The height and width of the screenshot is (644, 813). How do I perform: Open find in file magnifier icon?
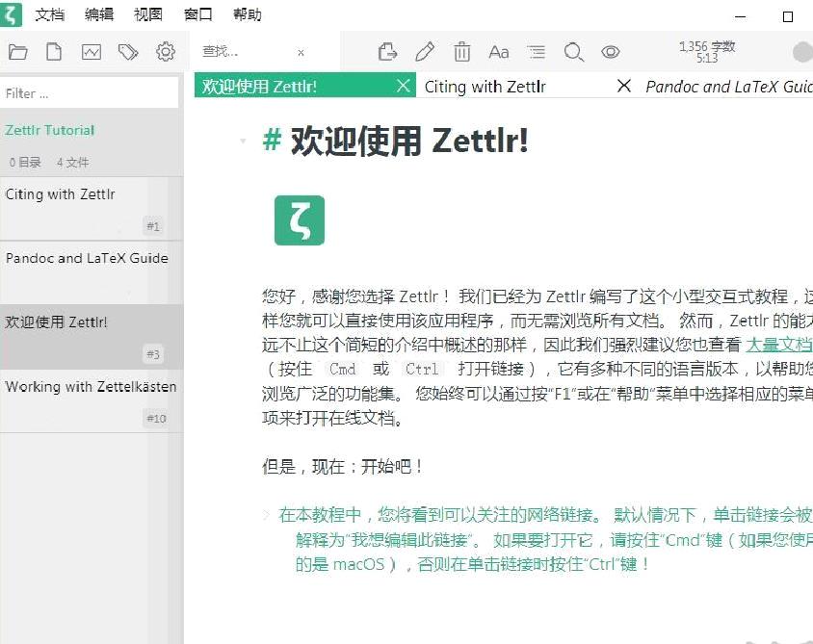coord(573,52)
